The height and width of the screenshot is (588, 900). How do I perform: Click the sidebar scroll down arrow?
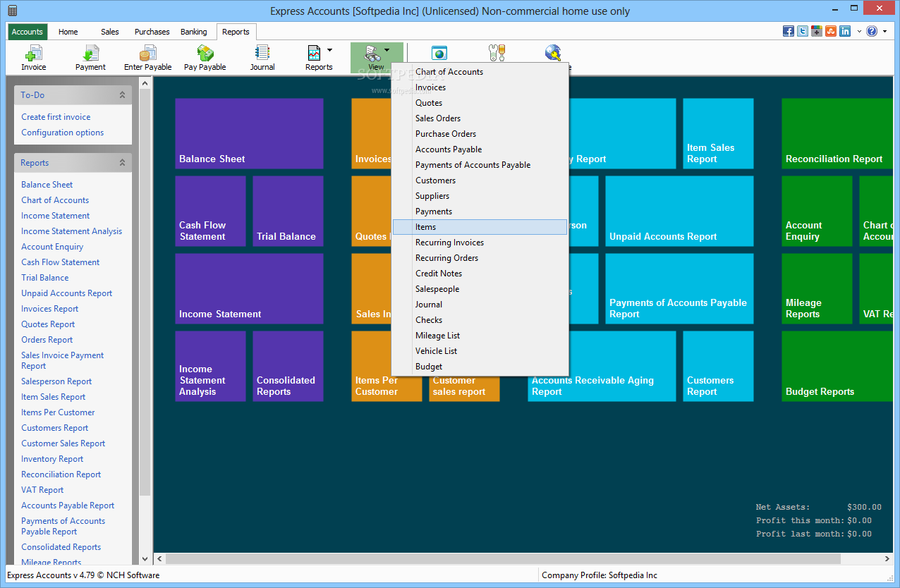coord(145,559)
